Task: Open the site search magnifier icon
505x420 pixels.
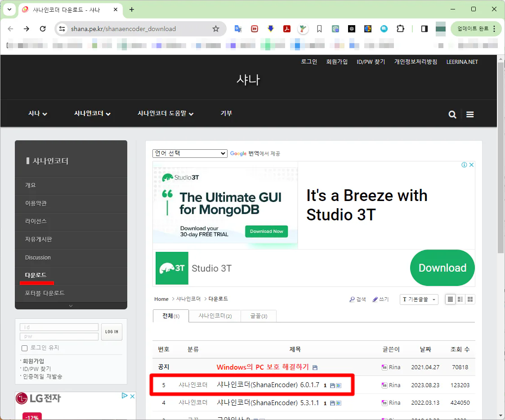Action: click(452, 114)
